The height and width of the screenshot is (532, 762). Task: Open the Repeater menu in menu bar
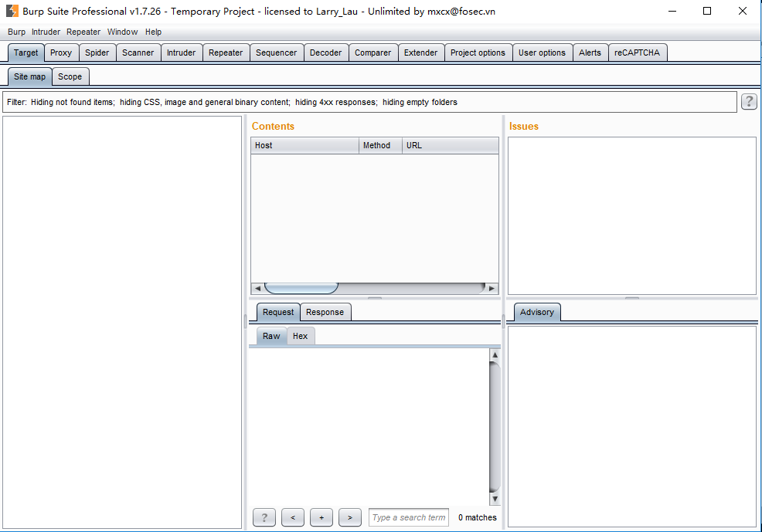pyautogui.click(x=83, y=32)
